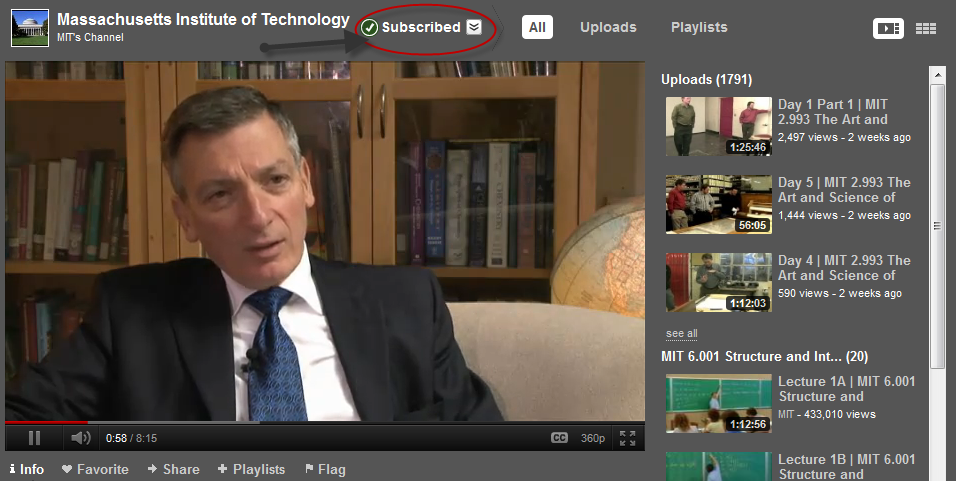This screenshot has height=481, width=956.
Task: Toggle the Subscribed button for MIT's channel
Action: click(411, 27)
